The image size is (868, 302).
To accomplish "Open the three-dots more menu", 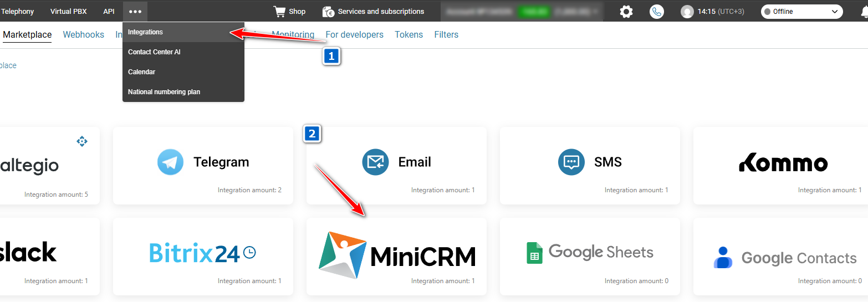I will click(x=135, y=11).
